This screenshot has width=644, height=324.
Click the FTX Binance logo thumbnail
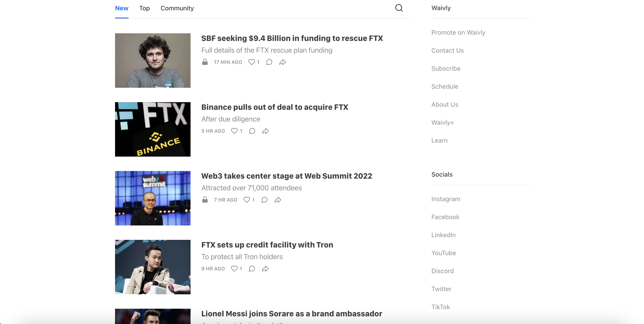(x=153, y=129)
